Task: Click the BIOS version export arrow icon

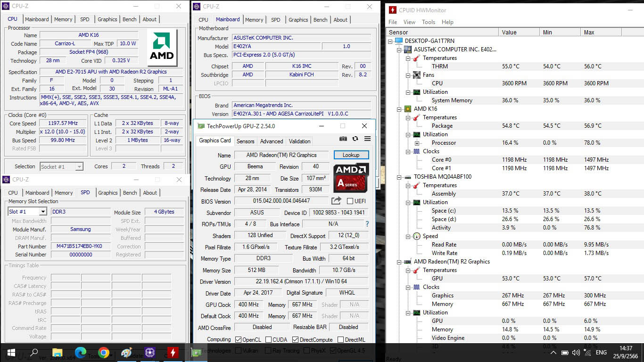Action: coord(336,201)
